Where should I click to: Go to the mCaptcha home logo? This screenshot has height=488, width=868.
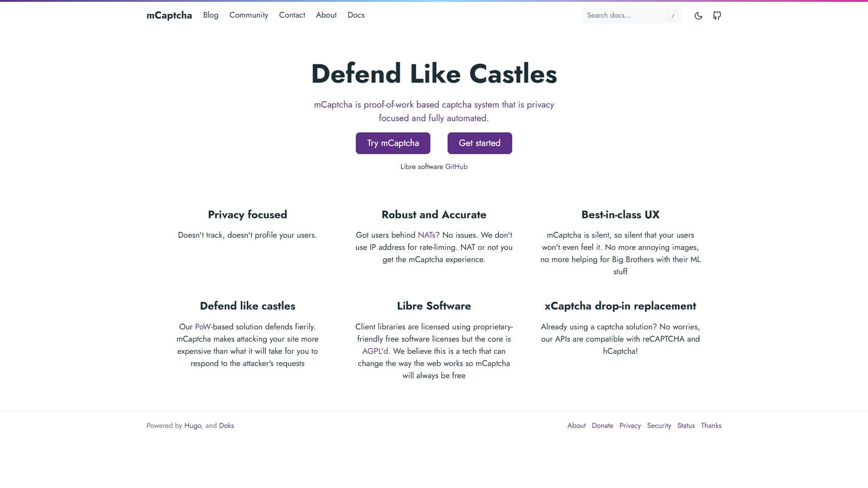(169, 15)
